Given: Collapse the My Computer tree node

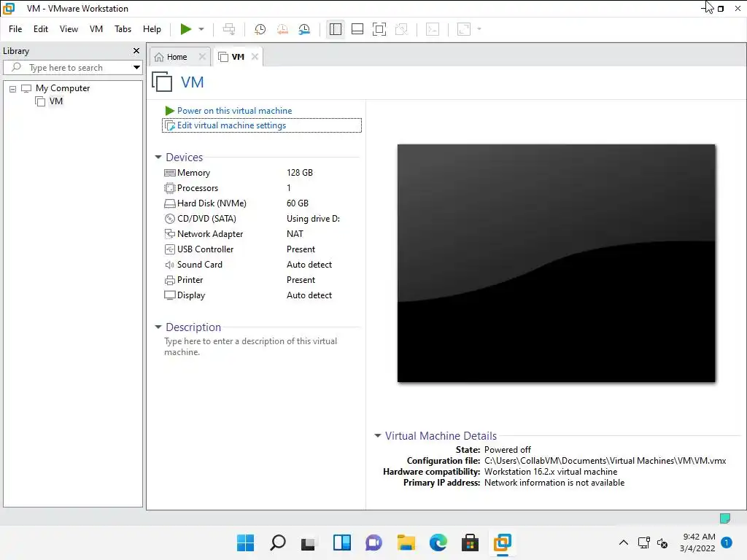Looking at the screenshot, I should (x=13, y=88).
